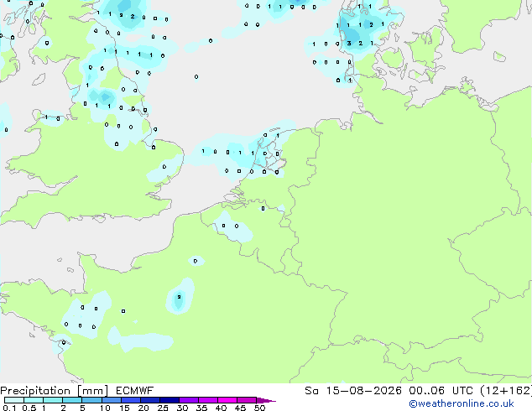Viewport: 532px width, 411px height.
Task: Click the '3' precipitation value on the map
Action: [x=349, y=44]
